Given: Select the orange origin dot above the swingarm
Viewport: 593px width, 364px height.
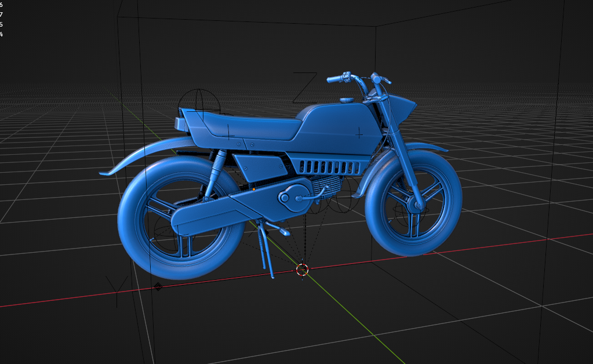Looking at the screenshot, I should (254, 189).
